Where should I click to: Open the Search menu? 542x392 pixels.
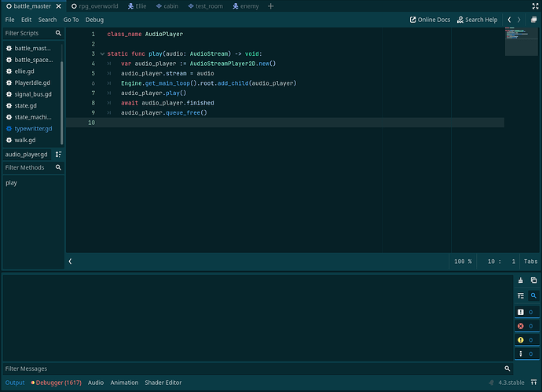[47, 20]
